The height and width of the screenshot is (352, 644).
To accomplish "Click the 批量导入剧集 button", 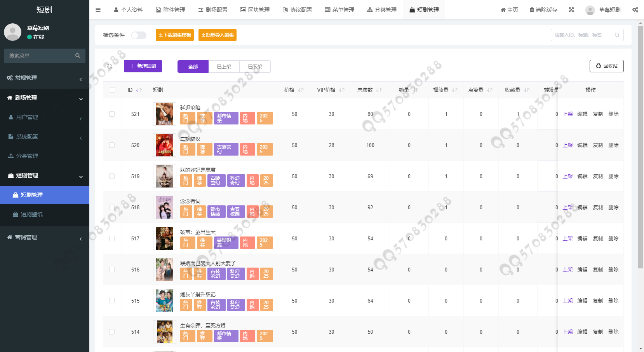I will 217,35.
